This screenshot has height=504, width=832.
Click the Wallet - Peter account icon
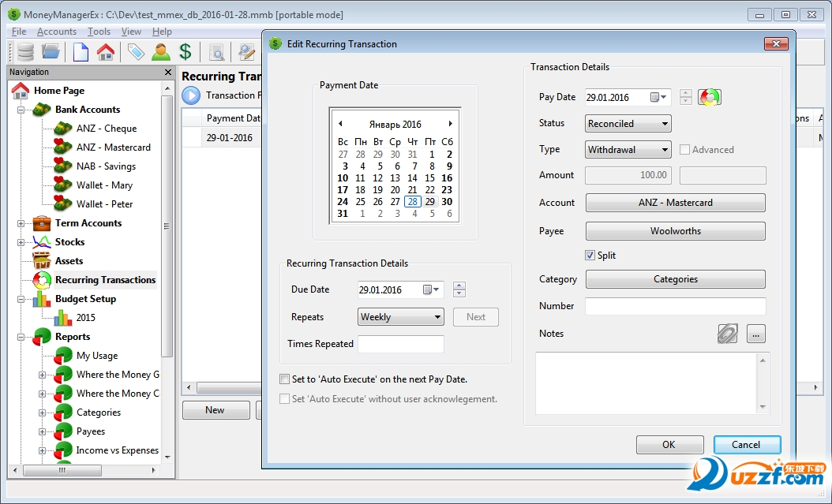pos(62,204)
